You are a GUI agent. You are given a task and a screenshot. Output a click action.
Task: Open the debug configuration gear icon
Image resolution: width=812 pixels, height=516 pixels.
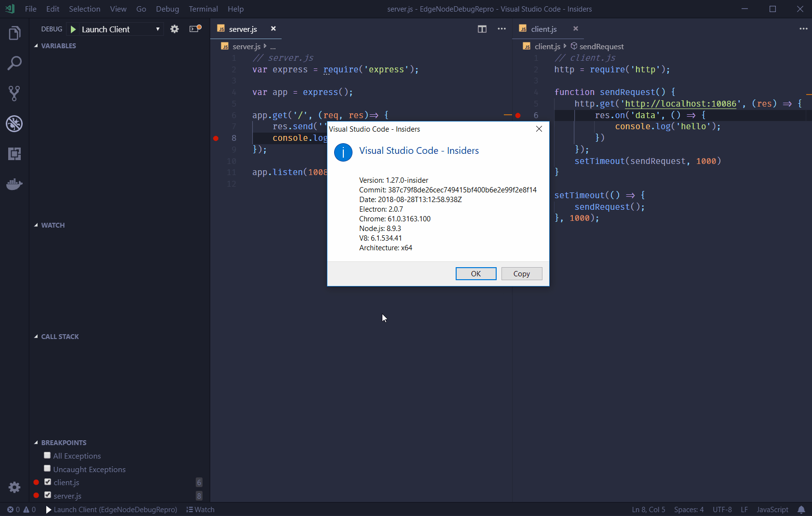pyautogui.click(x=175, y=29)
